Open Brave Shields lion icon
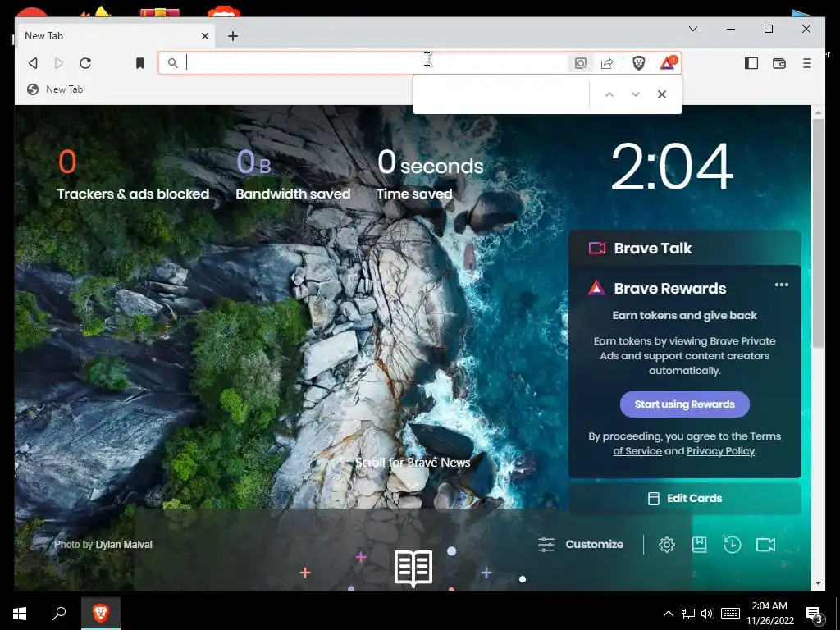The image size is (840, 630). click(x=638, y=63)
